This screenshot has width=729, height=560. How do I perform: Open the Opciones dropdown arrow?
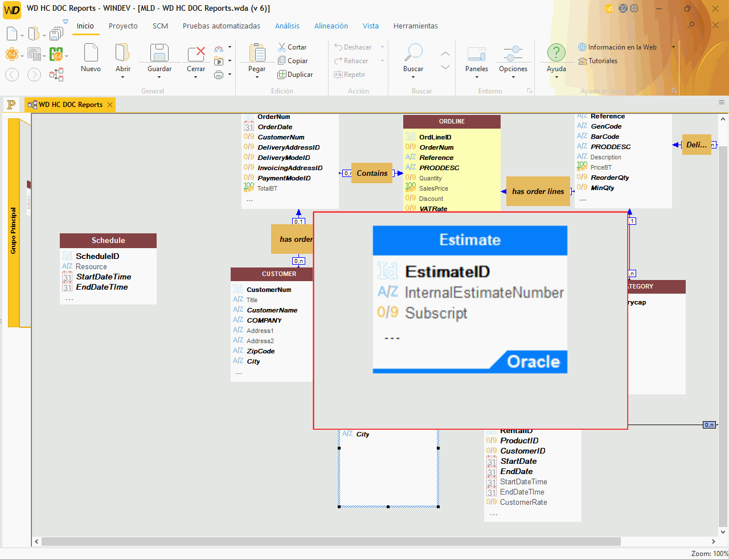click(513, 77)
